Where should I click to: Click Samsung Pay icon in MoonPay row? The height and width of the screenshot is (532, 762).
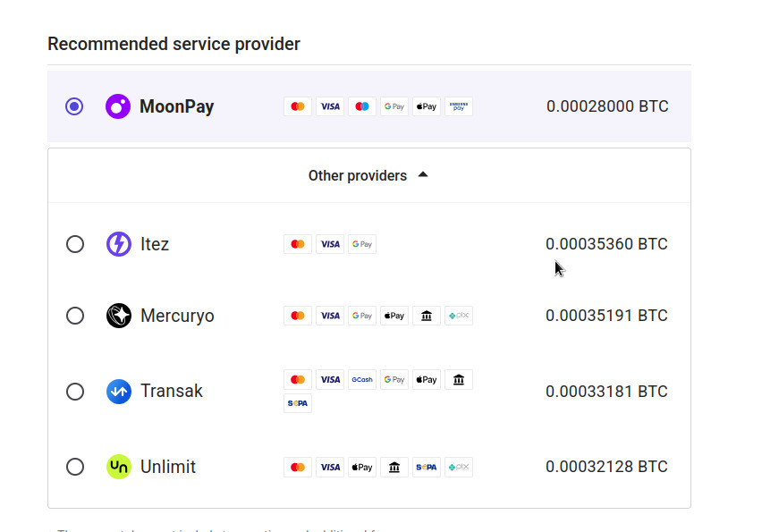point(458,106)
